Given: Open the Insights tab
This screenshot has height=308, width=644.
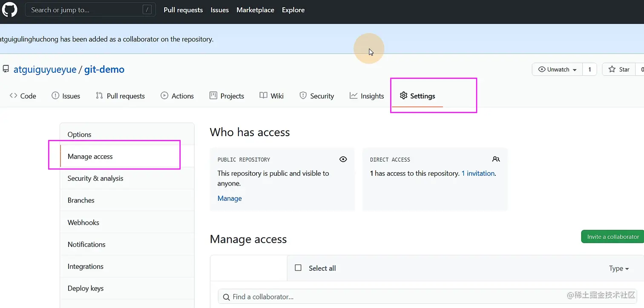Looking at the screenshot, I should coord(367,96).
